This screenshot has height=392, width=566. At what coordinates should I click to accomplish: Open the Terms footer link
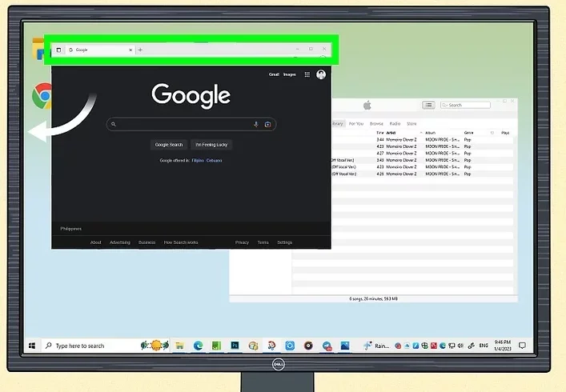263,242
